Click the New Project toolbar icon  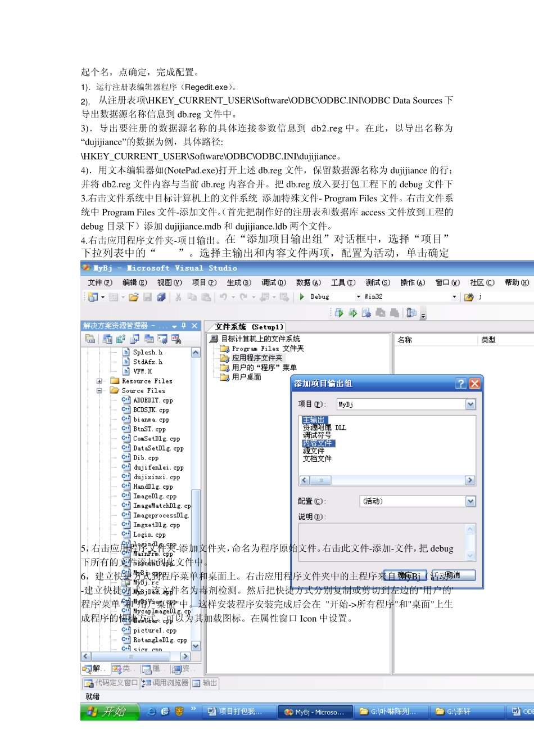[93, 297]
